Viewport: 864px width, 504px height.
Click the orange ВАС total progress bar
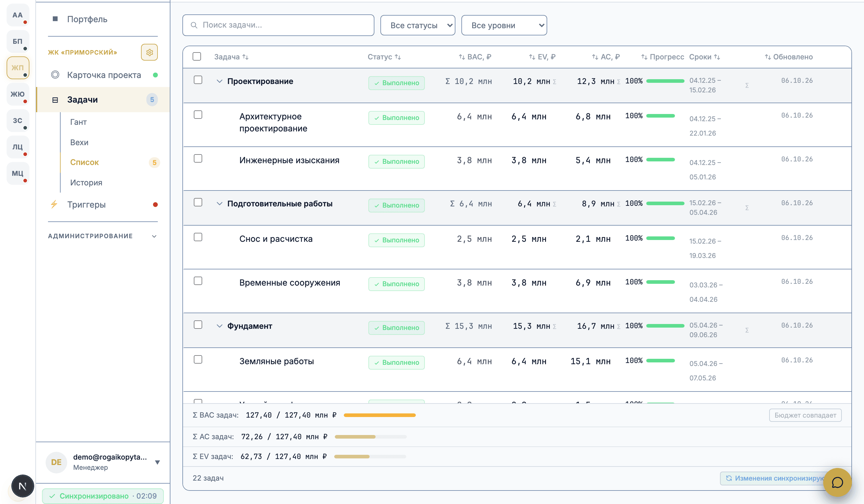point(379,415)
